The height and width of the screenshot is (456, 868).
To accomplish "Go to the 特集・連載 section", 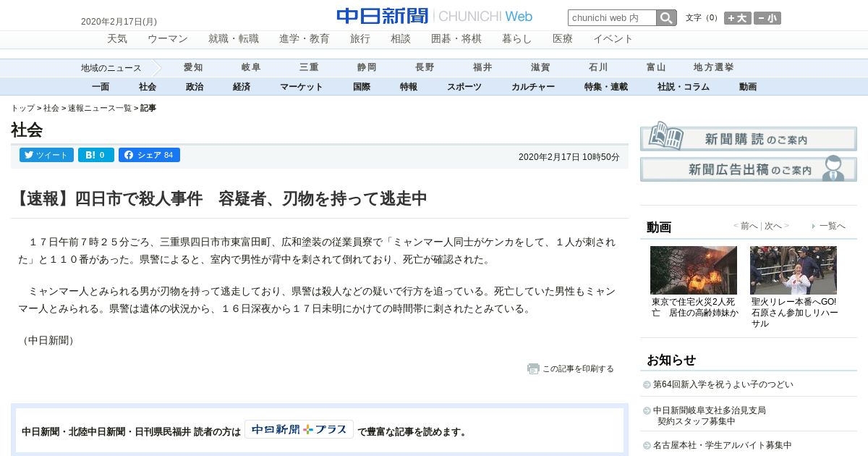I will [606, 87].
